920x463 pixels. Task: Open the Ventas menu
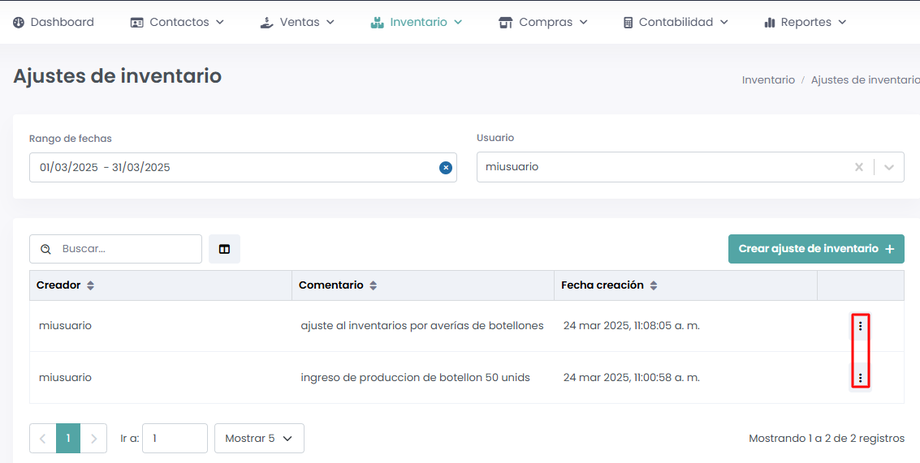tap(297, 22)
